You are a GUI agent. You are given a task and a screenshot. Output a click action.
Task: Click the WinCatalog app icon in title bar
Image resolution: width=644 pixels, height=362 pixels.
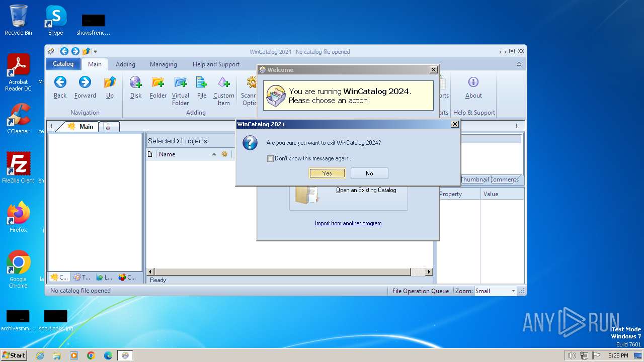(51, 51)
